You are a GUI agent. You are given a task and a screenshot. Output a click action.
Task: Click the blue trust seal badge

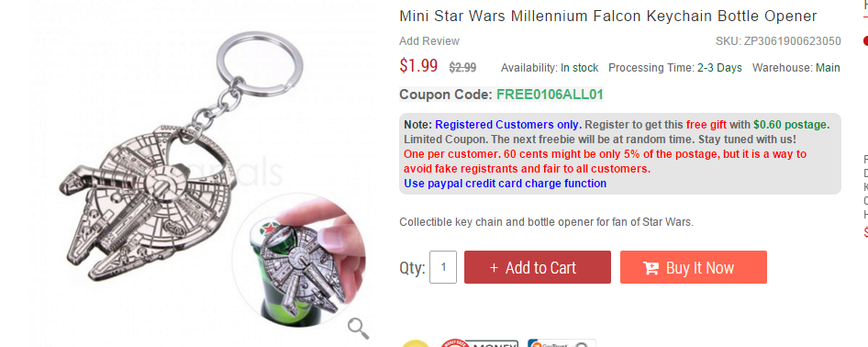(x=562, y=343)
